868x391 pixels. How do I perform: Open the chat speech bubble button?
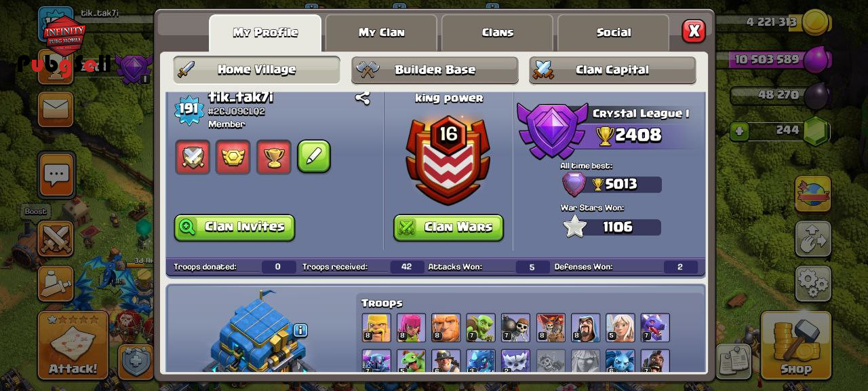click(x=56, y=175)
